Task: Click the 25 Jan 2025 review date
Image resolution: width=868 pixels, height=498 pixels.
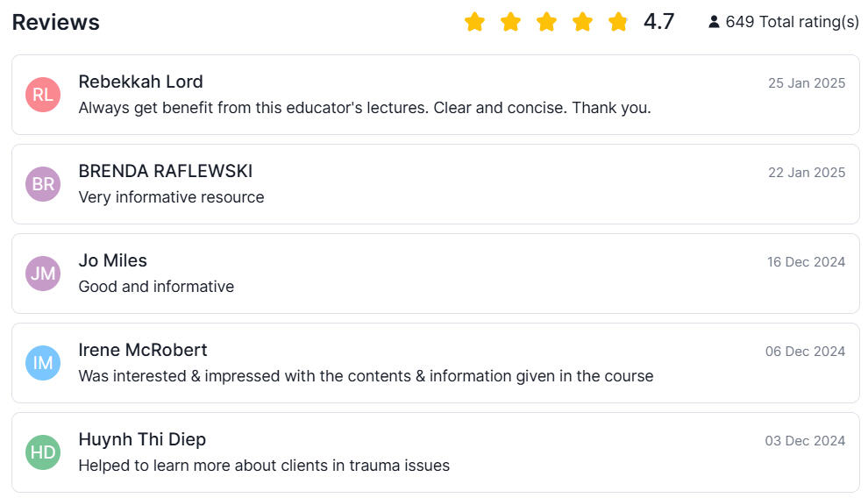Action: pos(807,83)
